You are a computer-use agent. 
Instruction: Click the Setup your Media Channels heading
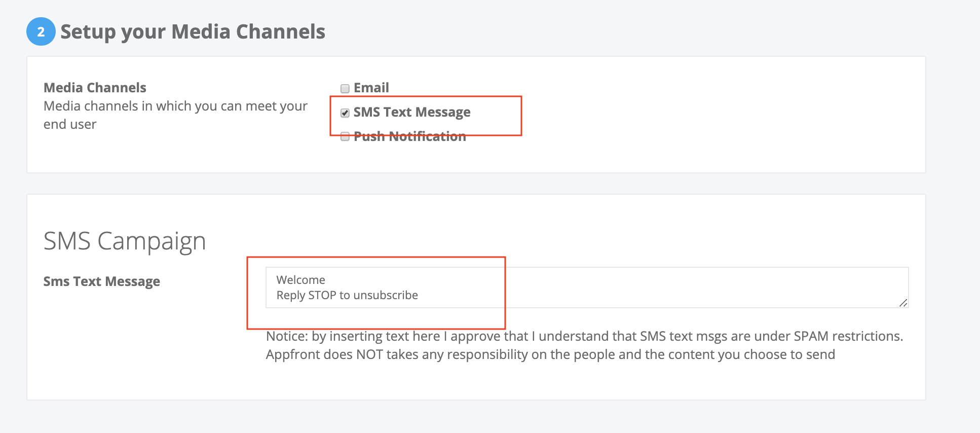(193, 31)
